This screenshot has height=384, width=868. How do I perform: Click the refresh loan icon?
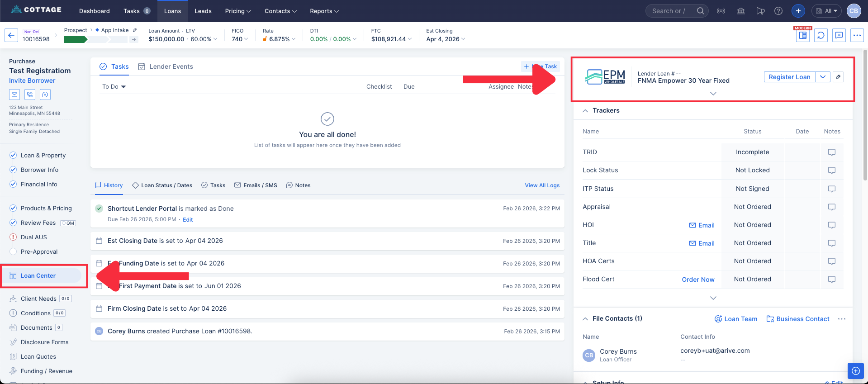click(821, 35)
